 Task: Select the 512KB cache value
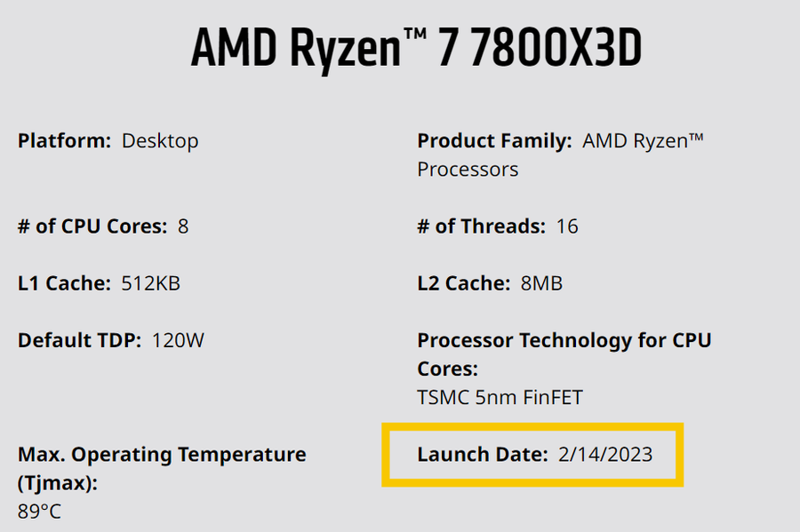point(150,284)
